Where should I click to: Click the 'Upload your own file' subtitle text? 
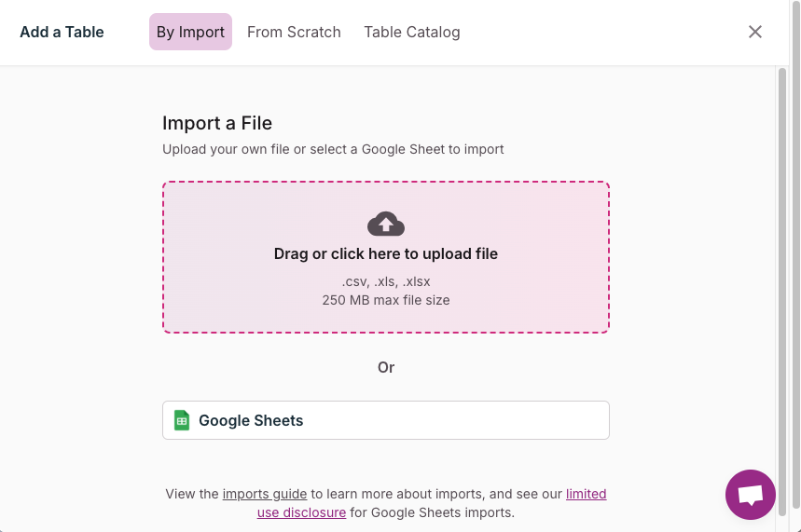point(333,149)
